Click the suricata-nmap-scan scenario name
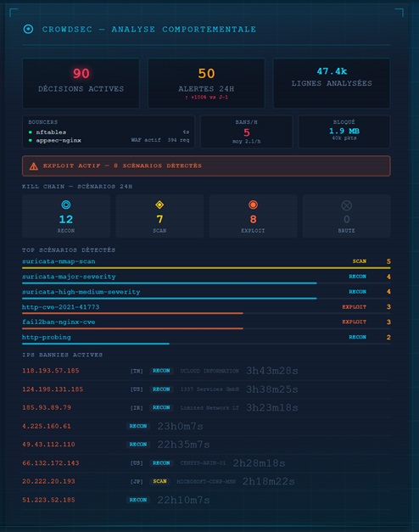 [x=59, y=261]
